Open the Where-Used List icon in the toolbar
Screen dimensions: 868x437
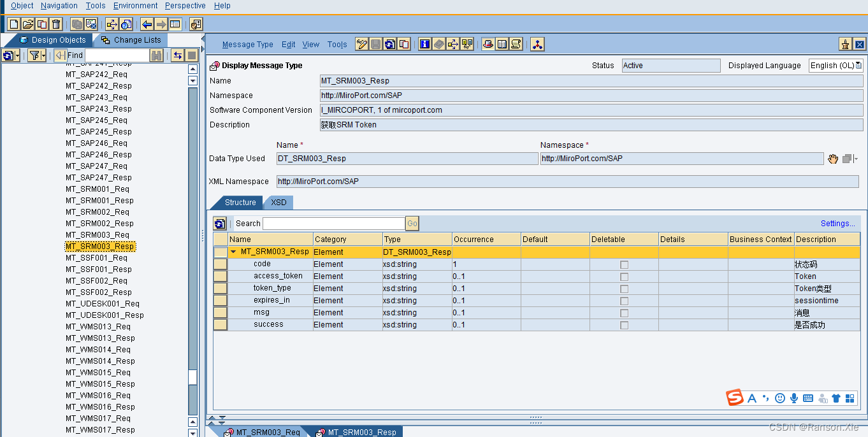[x=453, y=45]
